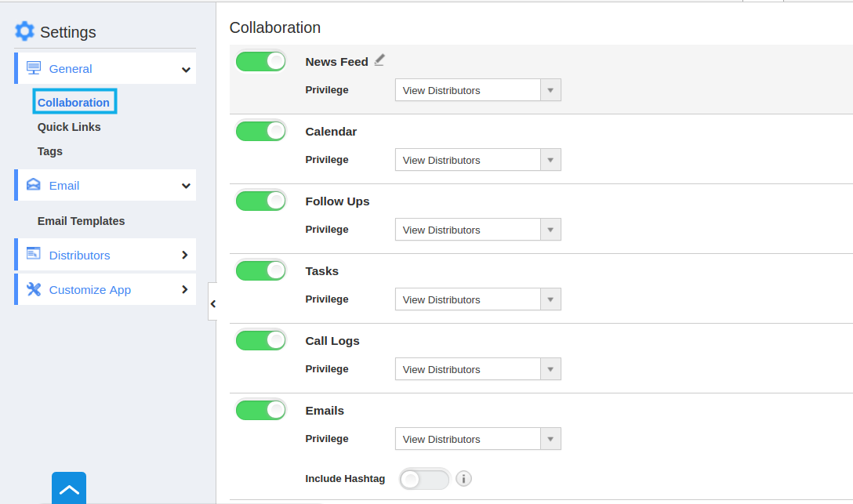
Task: Open the Calendar Privilege dropdown
Action: pos(477,160)
